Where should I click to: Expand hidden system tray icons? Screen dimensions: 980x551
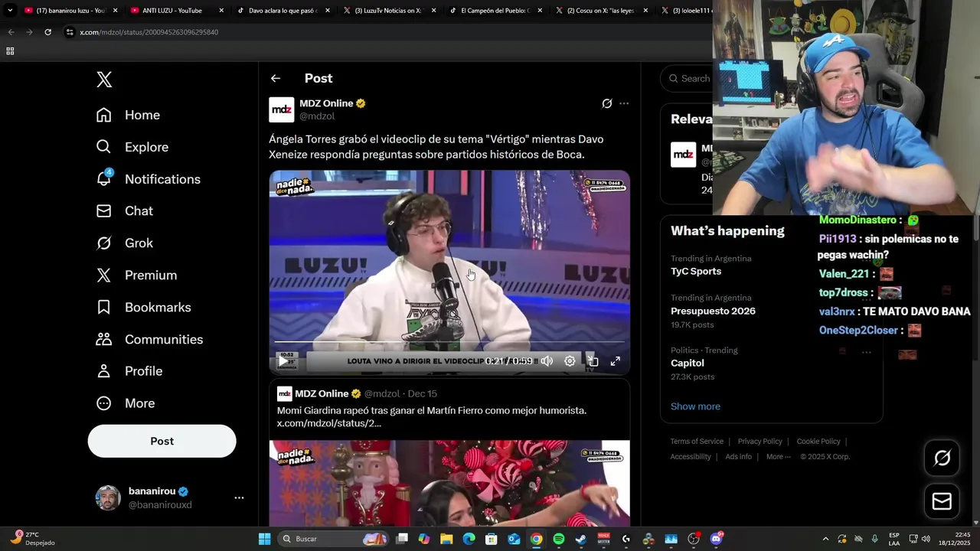[x=825, y=539]
